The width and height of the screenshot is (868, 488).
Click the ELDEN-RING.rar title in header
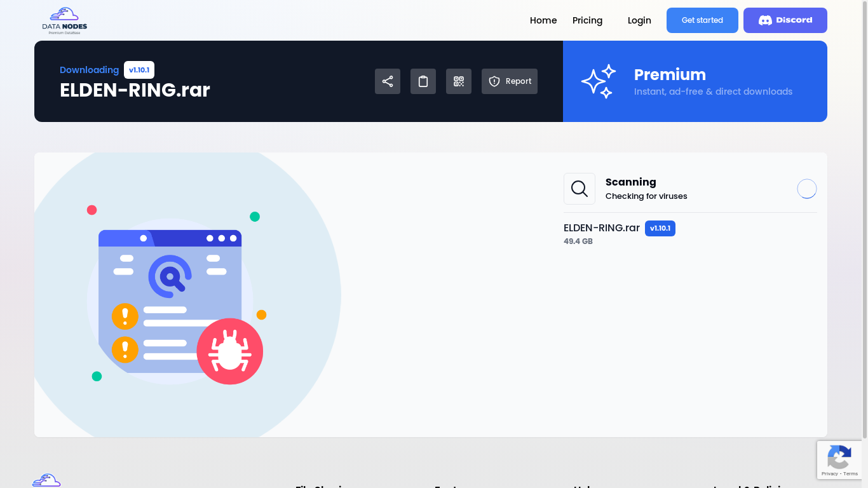point(135,90)
